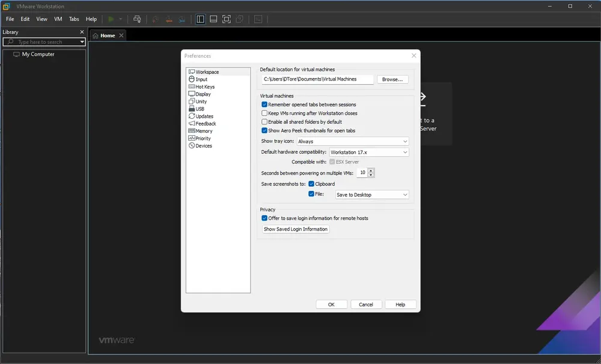Switch to the Home tab
This screenshot has height=364, width=601.
pos(108,35)
